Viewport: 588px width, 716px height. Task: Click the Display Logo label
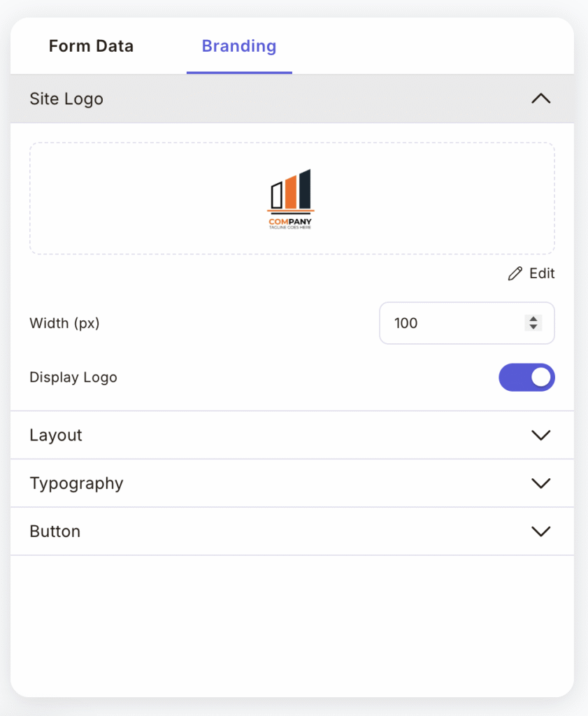[73, 378]
